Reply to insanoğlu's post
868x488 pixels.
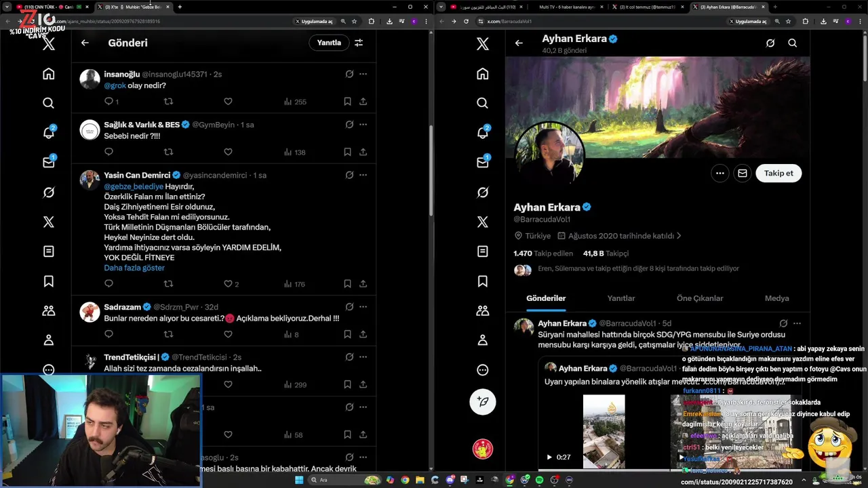[x=108, y=102]
